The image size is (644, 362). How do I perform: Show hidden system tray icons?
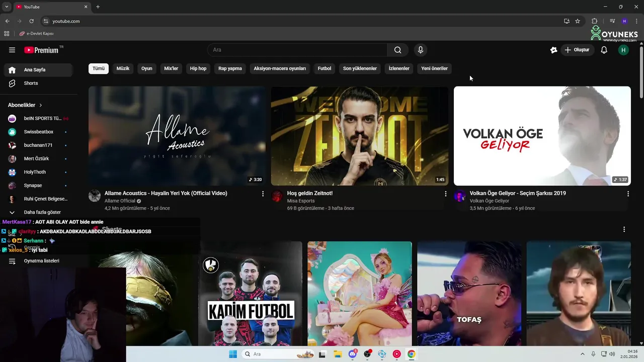coord(583,354)
